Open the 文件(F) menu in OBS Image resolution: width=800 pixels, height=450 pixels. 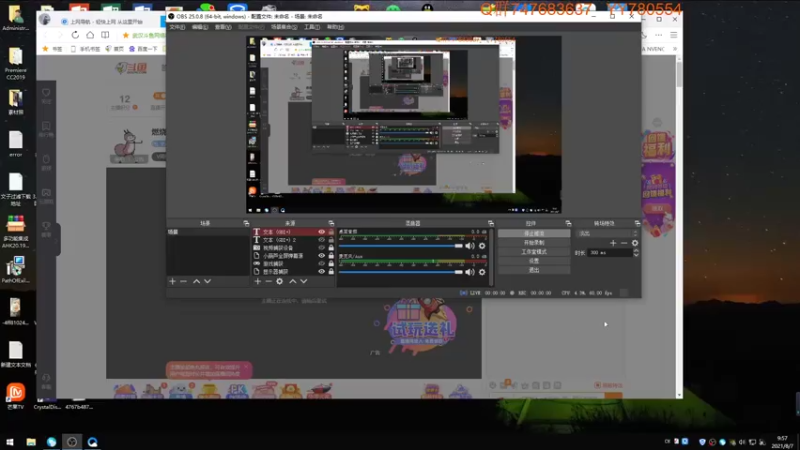pos(177,27)
